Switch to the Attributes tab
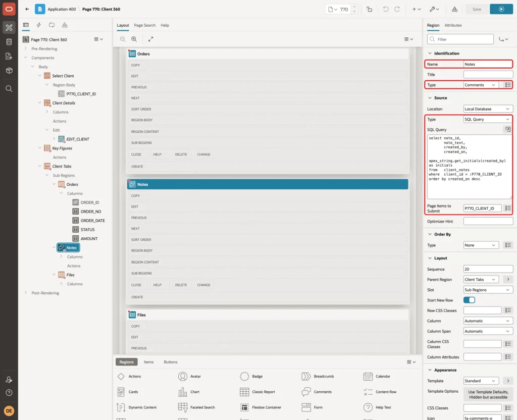This screenshot has height=420, width=517. click(453, 25)
